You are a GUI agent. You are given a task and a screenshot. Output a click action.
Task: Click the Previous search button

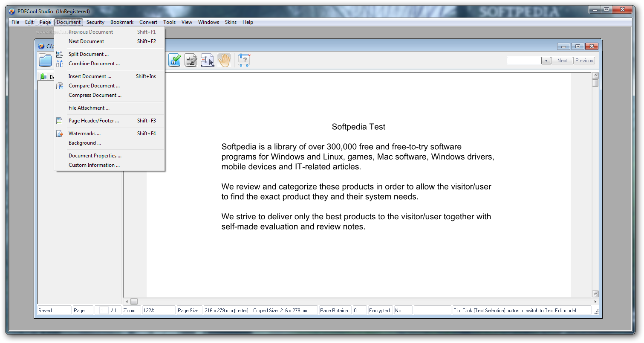[584, 61]
